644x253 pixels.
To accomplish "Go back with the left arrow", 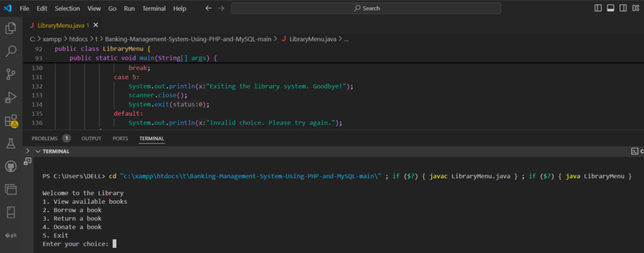I will pyautogui.click(x=209, y=8).
